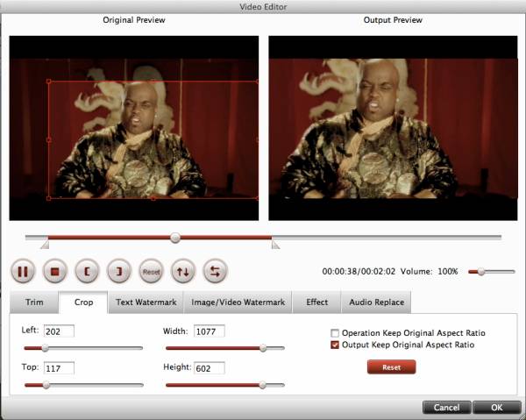The width and height of the screenshot is (526, 420).
Task: Click the trim start marker triangle
Action: point(45,246)
